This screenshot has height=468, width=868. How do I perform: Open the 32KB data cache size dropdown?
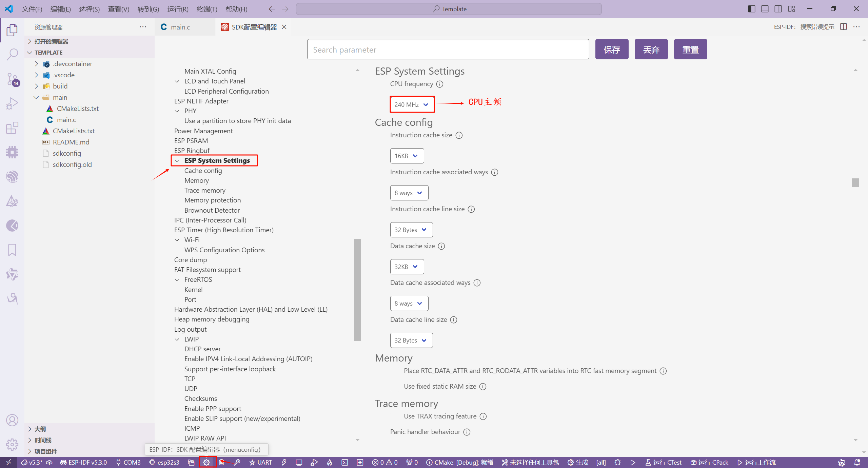click(x=407, y=267)
